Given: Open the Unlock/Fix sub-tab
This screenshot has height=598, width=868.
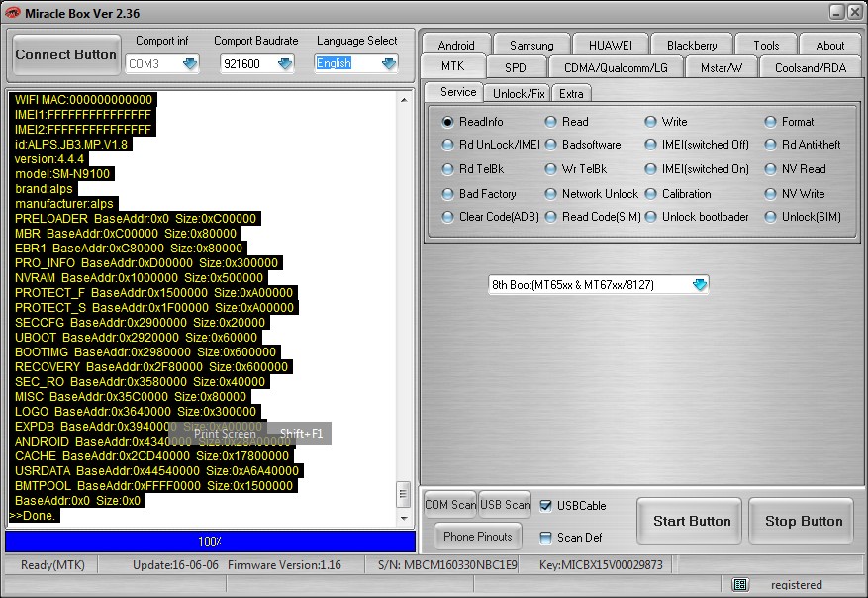Looking at the screenshot, I should click(519, 94).
